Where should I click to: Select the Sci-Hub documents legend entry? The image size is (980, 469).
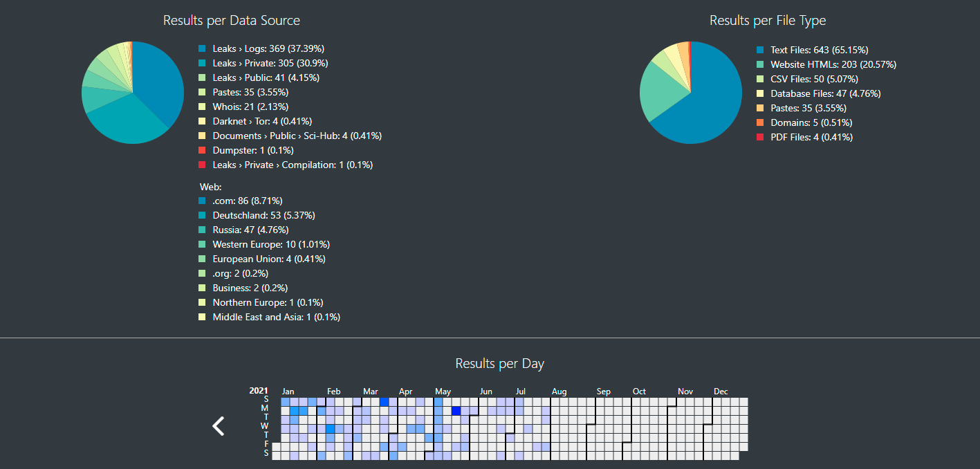pos(297,136)
